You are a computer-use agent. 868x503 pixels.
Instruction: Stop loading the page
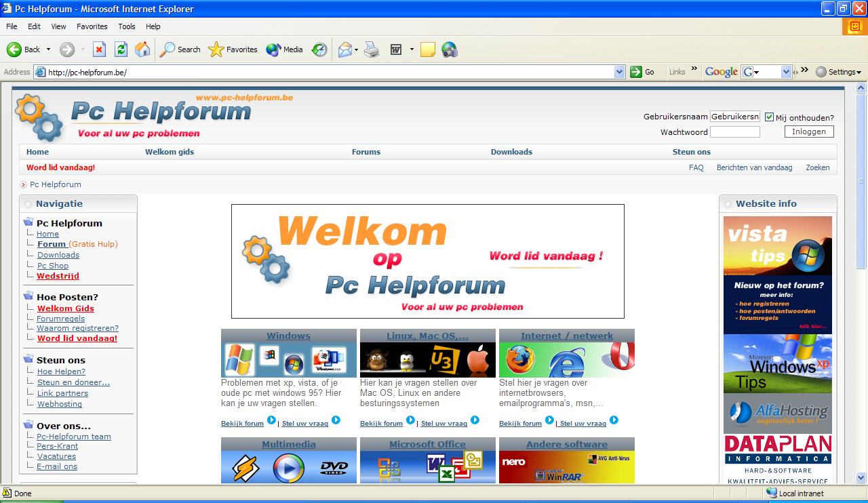click(x=100, y=49)
